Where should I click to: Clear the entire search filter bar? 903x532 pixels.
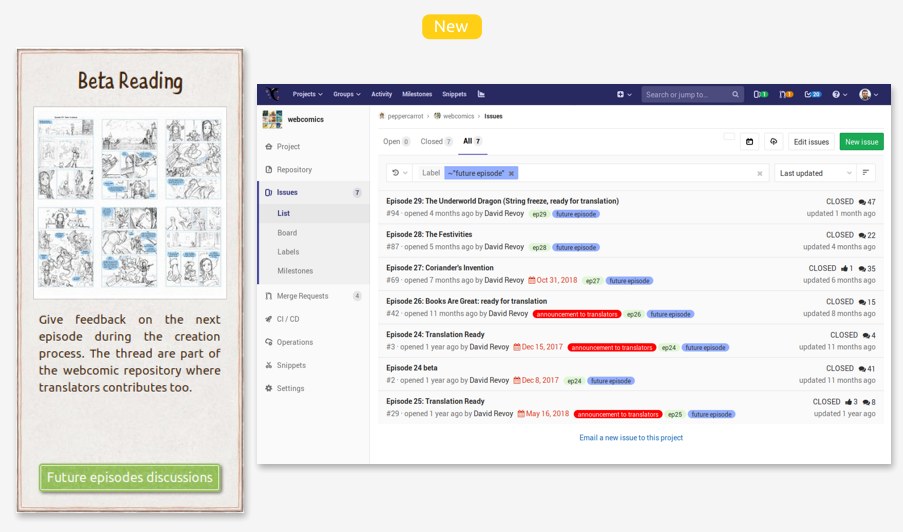tap(759, 173)
